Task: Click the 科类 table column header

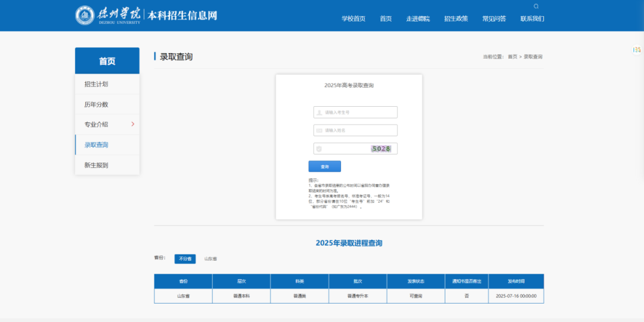Action: [x=299, y=281]
